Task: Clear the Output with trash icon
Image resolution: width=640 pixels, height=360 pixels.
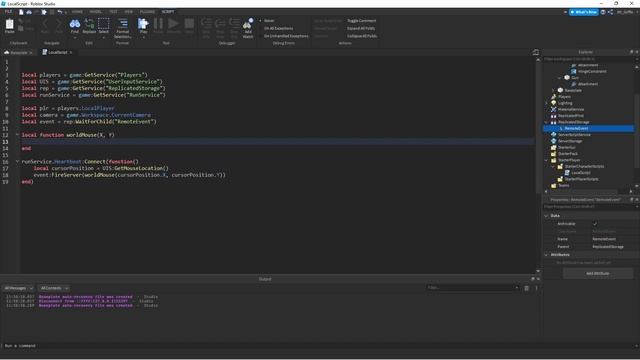Action: click(527, 288)
